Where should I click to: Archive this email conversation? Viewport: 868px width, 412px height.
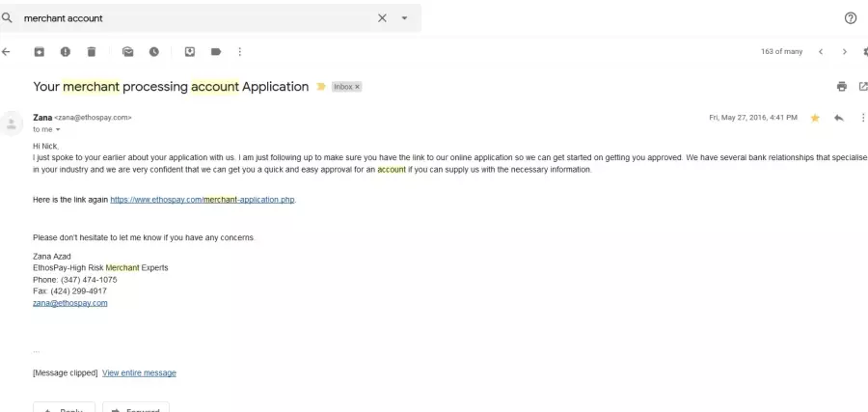40,51
